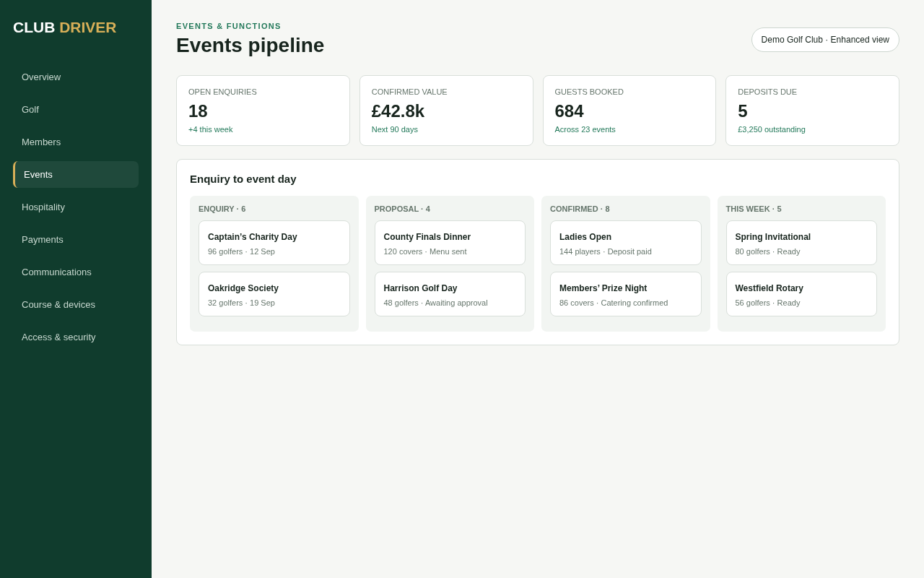
Task: Click the 'Events pipeline' page title
Action: pos(250,46)
